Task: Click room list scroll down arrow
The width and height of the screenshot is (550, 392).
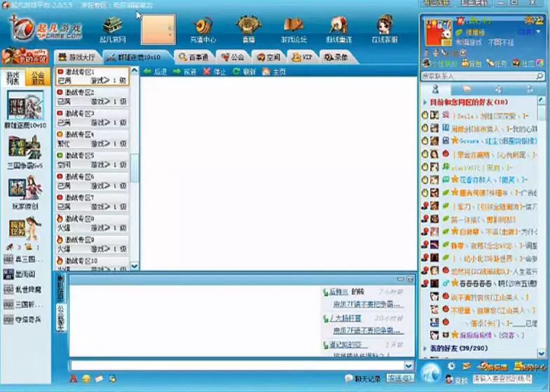Action: click(x=135, y=266)
